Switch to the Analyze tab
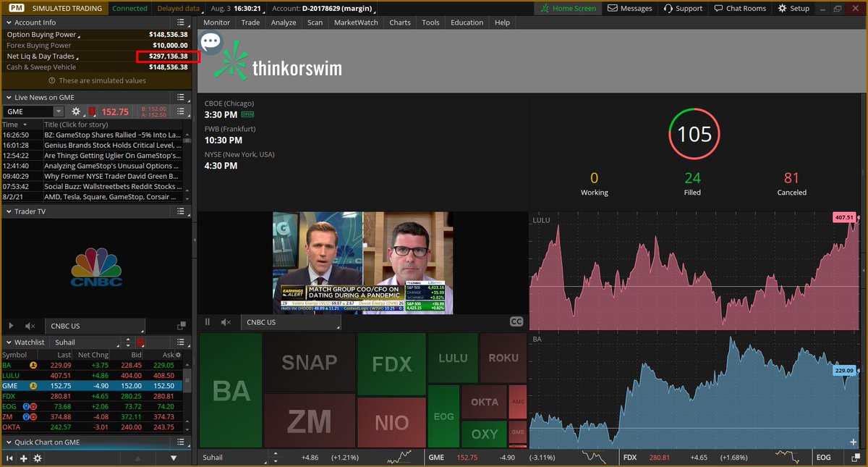Image resolution: width=868 pixels, height=467 pixels. [x=284, y=22]
